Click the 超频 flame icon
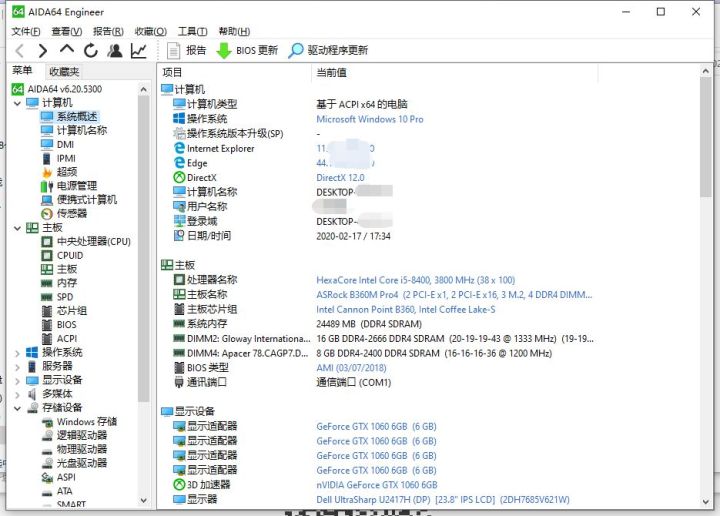Screen dimensions: 720x516 [47, 172]
